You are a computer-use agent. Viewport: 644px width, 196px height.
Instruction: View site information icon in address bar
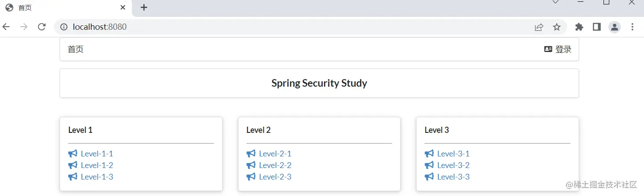(64, 27)
